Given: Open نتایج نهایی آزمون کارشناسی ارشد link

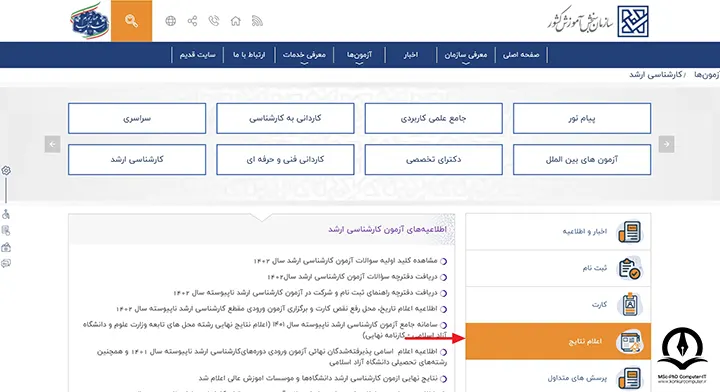Looking at the screenshot, I should click(x=318, y=379).
